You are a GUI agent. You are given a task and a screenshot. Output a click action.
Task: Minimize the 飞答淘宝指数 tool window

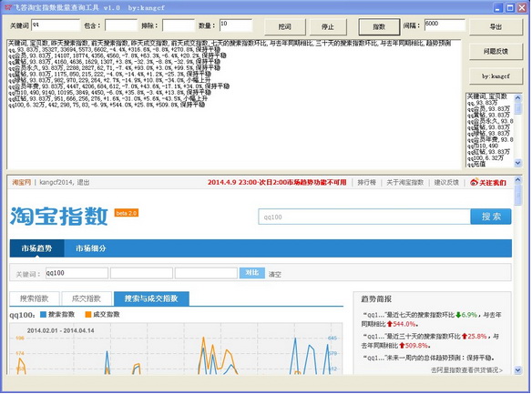coord(498,8)
